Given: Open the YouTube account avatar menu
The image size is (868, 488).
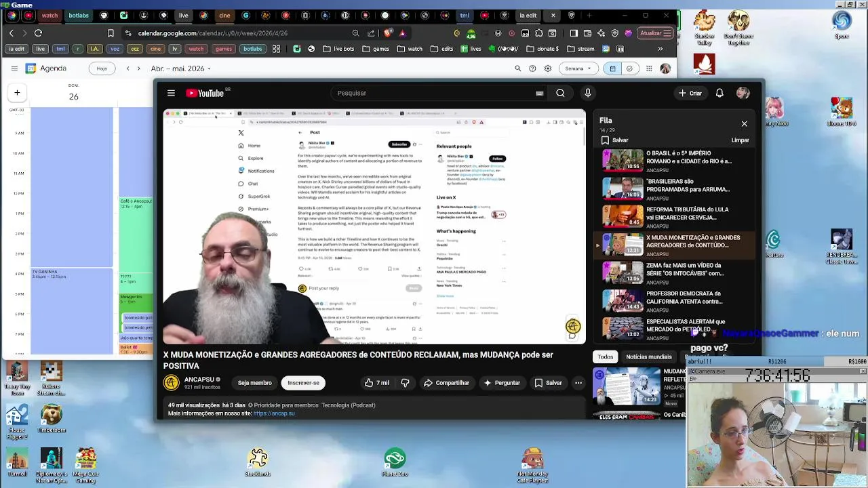Looking at the screenshot, I should point(743,93).
